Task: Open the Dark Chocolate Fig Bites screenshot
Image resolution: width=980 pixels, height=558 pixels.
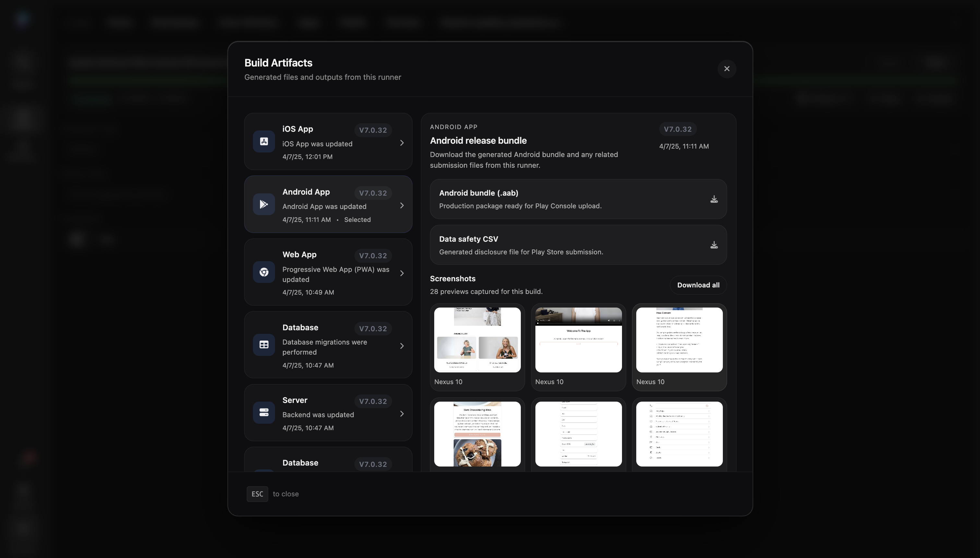Action: [x=477, y=434]
